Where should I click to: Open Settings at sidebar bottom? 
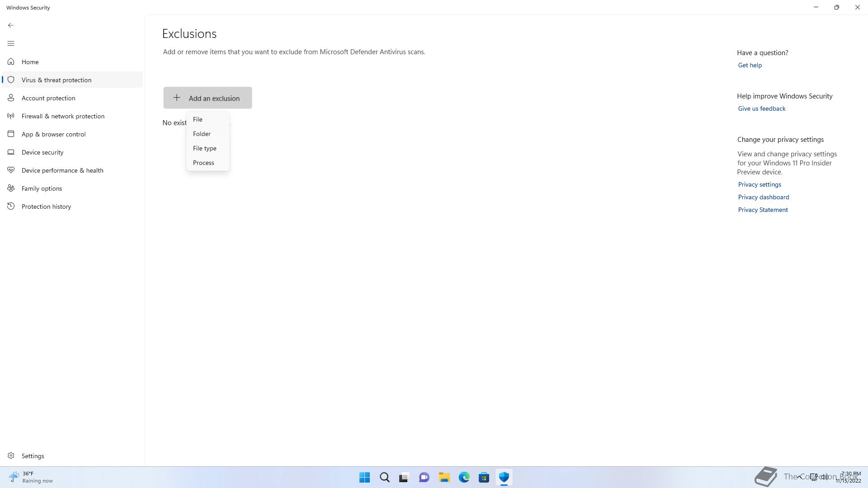point(72,455)
